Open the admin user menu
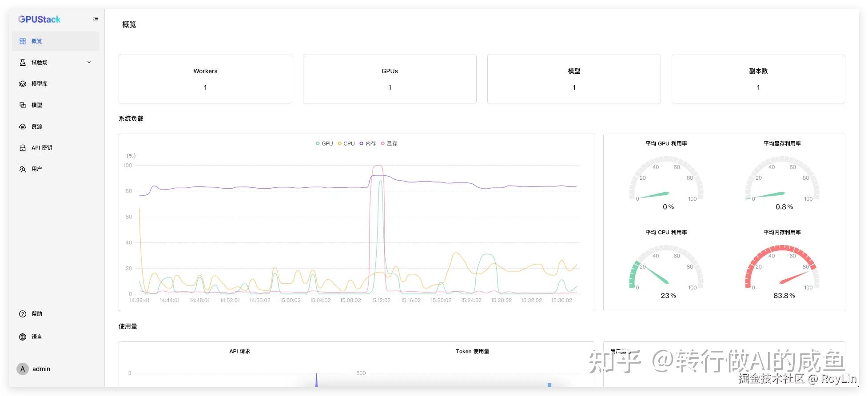 point(34,369)
